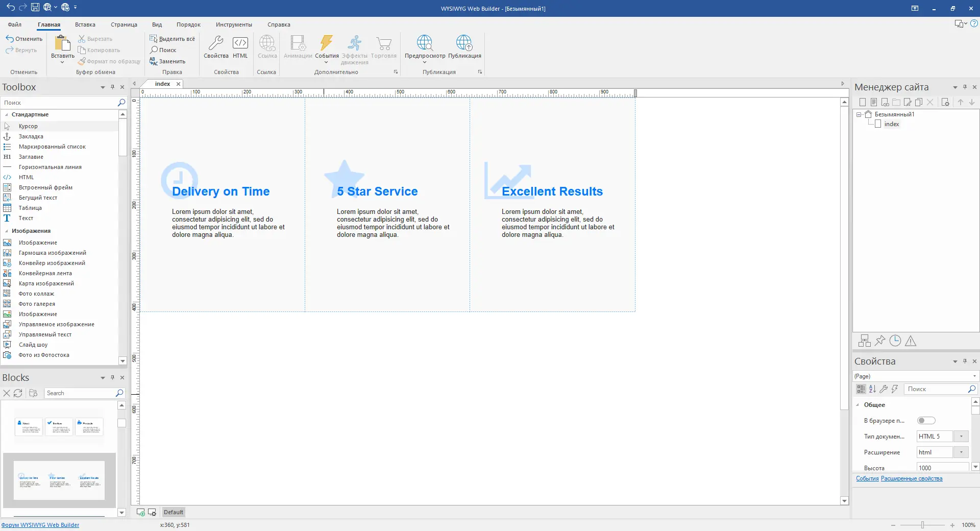Collapse the Безымянный1 site tree node
This screenshot has height=531, width=980.
tap(859, 114)
